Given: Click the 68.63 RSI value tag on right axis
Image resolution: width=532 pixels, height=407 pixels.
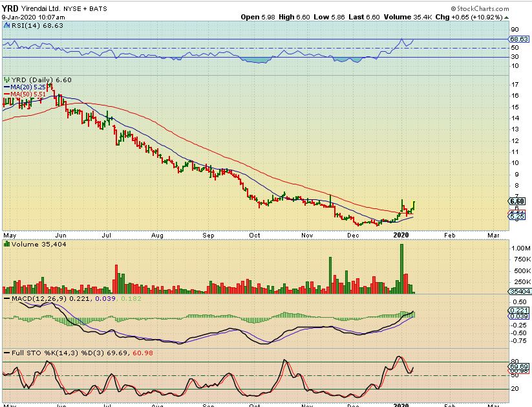Looking at the screenshot, I should point(519,39).
